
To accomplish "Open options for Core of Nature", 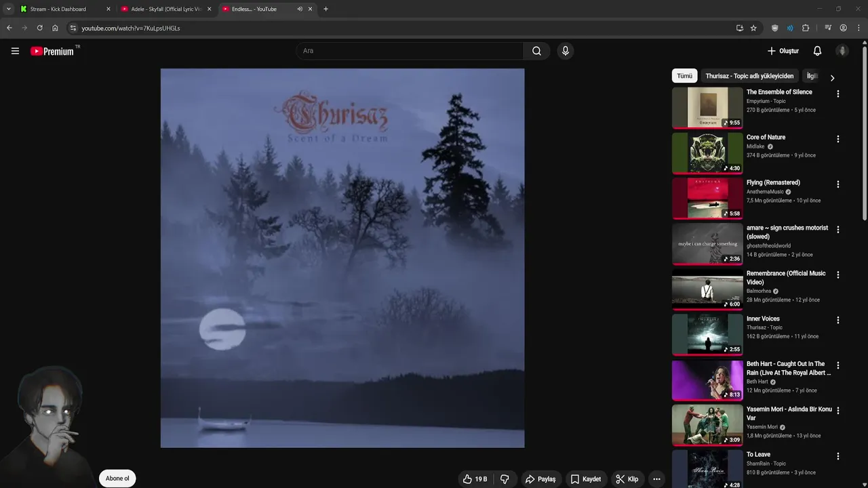I will point(837,139).
